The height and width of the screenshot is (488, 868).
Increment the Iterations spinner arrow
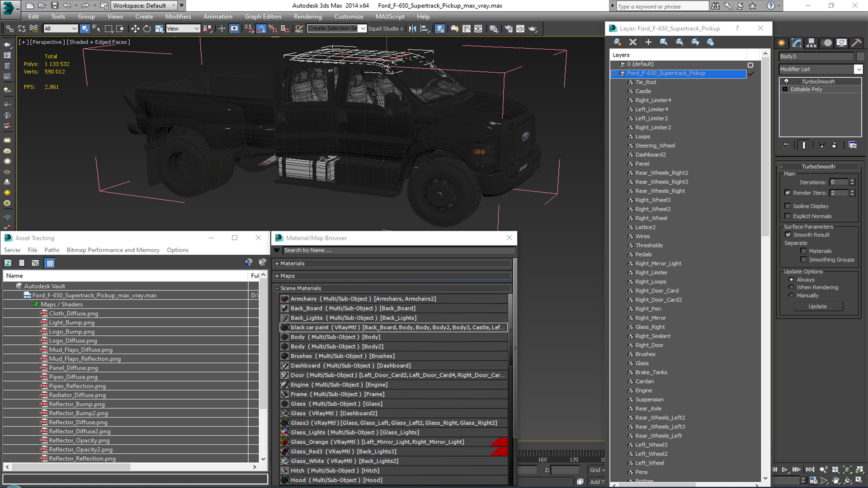pos(852,180)
